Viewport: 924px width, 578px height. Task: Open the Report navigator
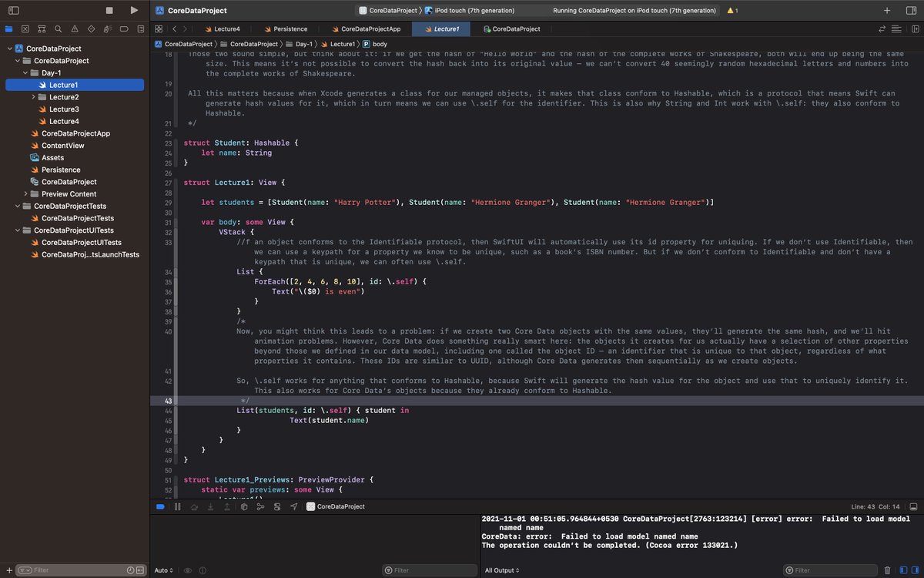click(141, 29)
